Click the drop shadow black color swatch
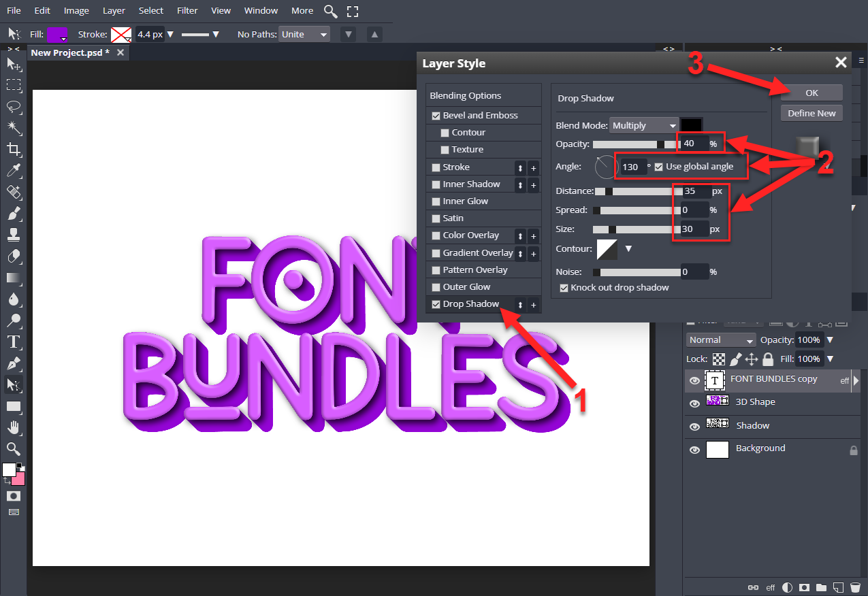The height and width of the screenshot is (596, 868). [691, 125]
